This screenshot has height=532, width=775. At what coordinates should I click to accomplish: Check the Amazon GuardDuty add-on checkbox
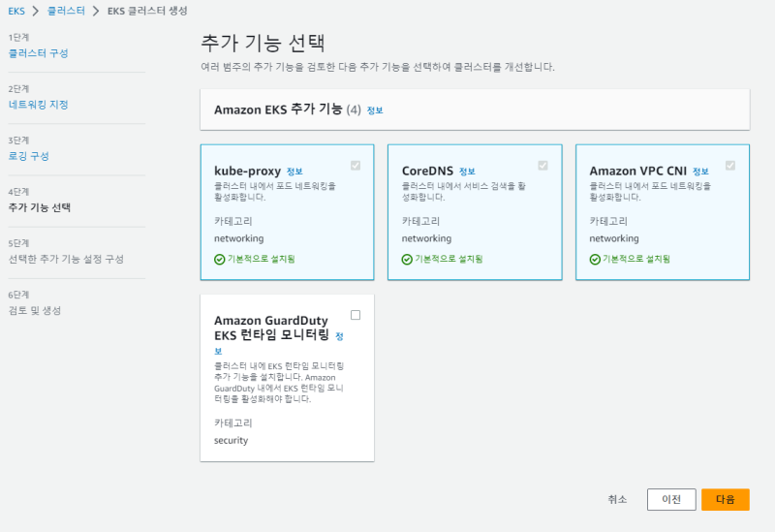[x=356, y=315]
